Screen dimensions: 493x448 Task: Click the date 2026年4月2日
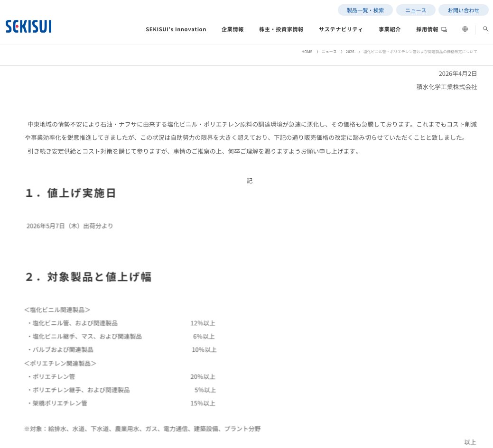pyautogui.click(x=458, y=73)
